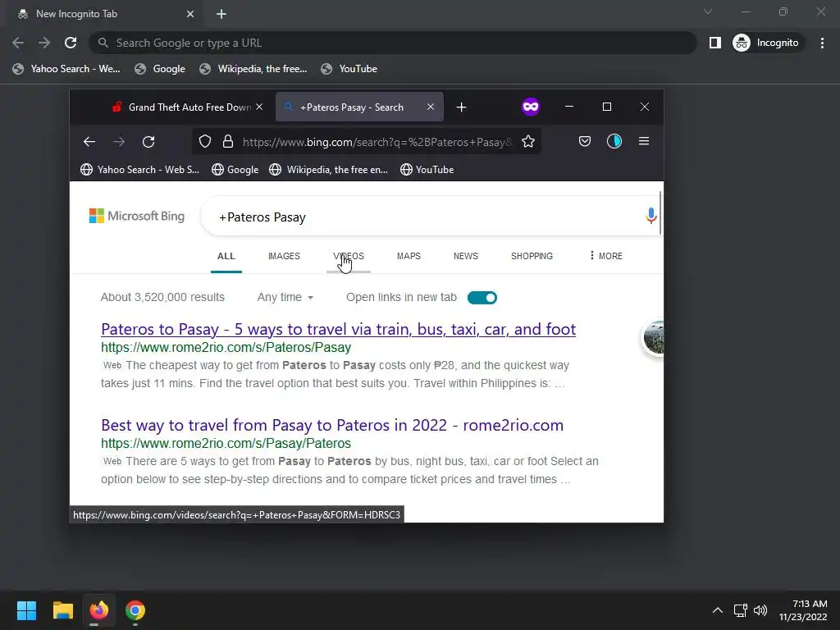The width and height of the screenshot is (840, 630).
Task: Click Firefox back arrow button
Action: 89,141
